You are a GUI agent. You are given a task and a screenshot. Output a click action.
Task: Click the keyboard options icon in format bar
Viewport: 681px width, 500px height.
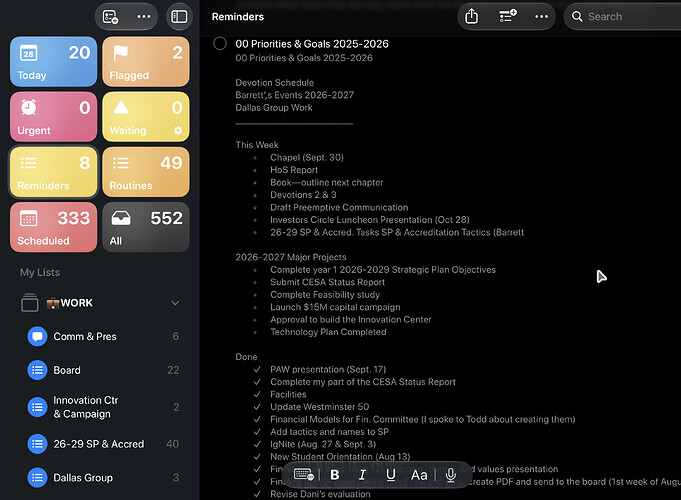tap(304, 474)
